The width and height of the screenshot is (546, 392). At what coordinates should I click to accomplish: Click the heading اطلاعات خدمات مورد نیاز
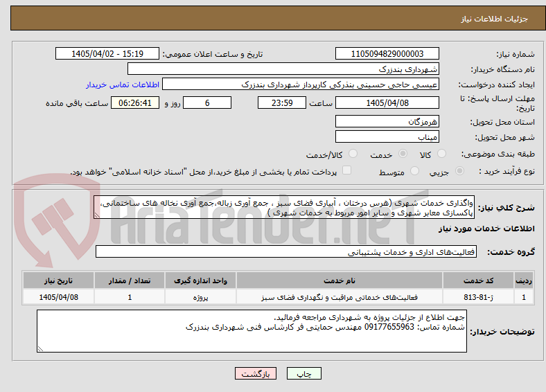[486, 229]
